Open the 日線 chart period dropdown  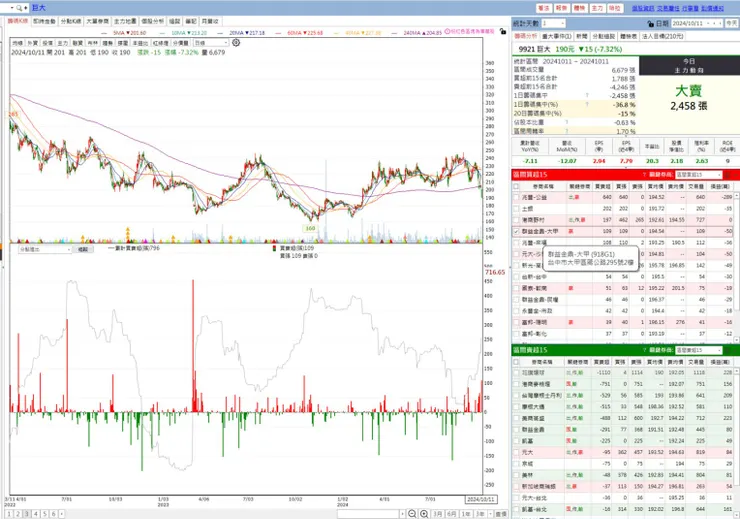[211, 43]
